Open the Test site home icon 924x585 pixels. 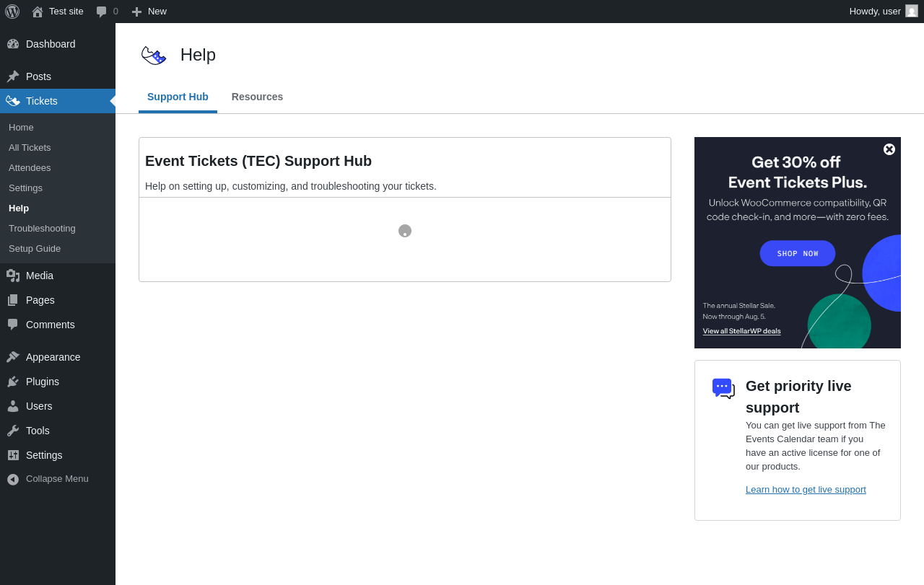38,12
